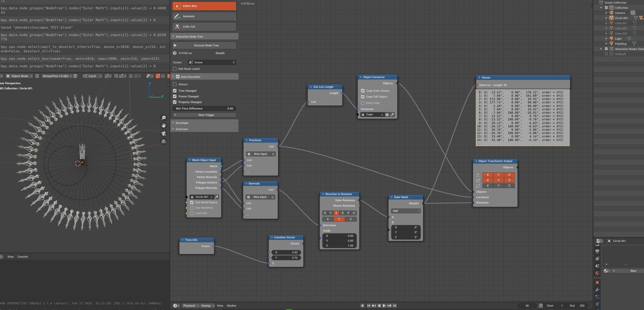Toggle orthographic view with the grid icon
This screenshot has width=644, height=310.
tap(164, 141)
